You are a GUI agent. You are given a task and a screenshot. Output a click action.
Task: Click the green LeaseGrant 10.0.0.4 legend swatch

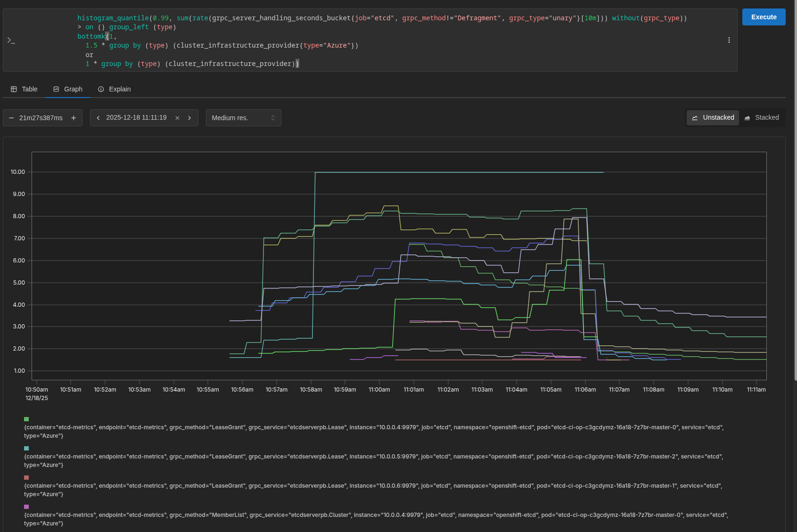[x=26, y=419]
